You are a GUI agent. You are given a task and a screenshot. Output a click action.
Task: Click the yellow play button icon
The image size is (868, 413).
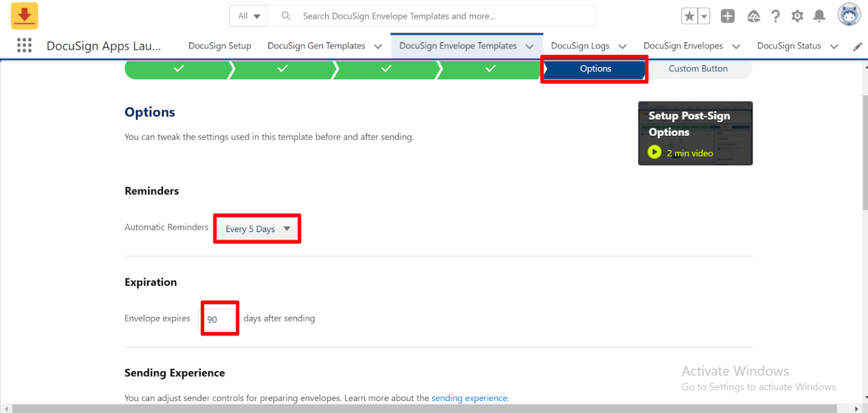point(654,152)
